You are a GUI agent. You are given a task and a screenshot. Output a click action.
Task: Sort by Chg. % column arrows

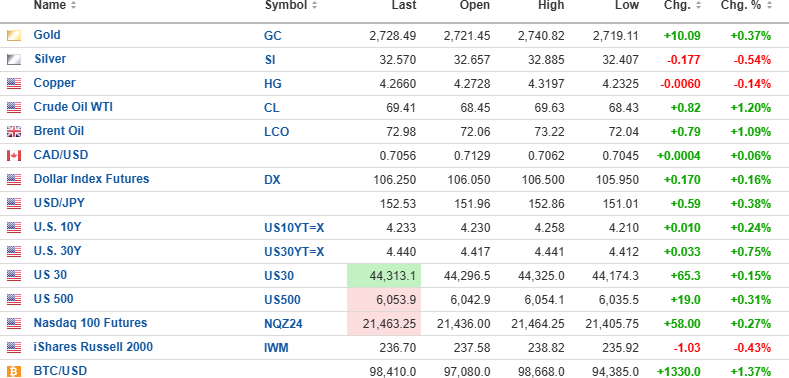tap(768, 6)
